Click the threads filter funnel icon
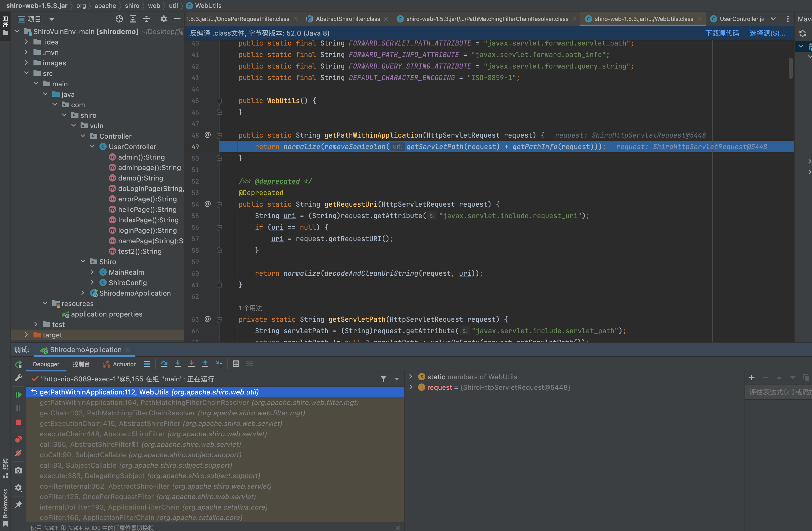 click(384, 379)
